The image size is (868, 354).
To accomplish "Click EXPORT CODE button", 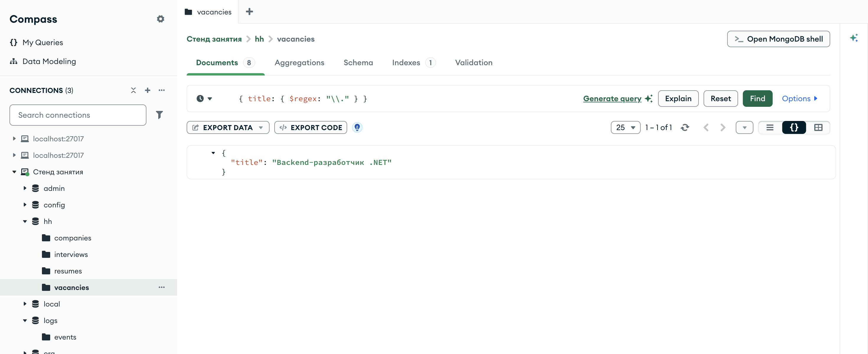I will tap(310, 127).
